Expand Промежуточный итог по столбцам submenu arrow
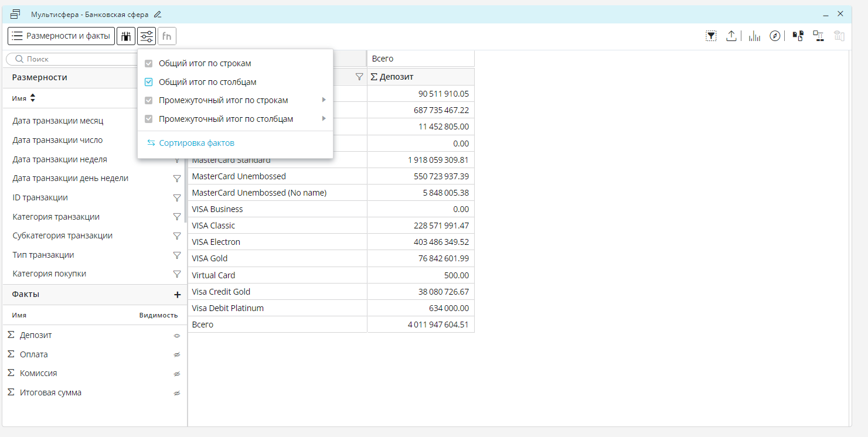Screen dimensions: 868x437 point(324,119)
